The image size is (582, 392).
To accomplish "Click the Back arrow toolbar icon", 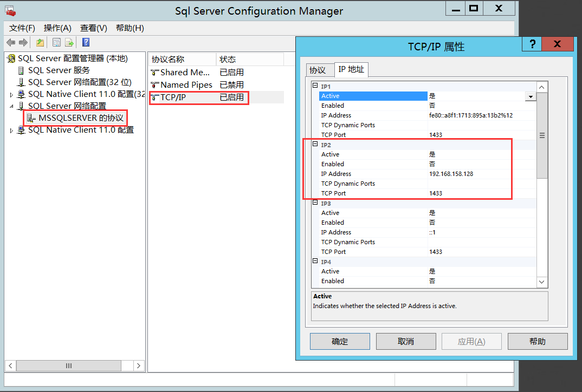I will (x=11, y=42).
